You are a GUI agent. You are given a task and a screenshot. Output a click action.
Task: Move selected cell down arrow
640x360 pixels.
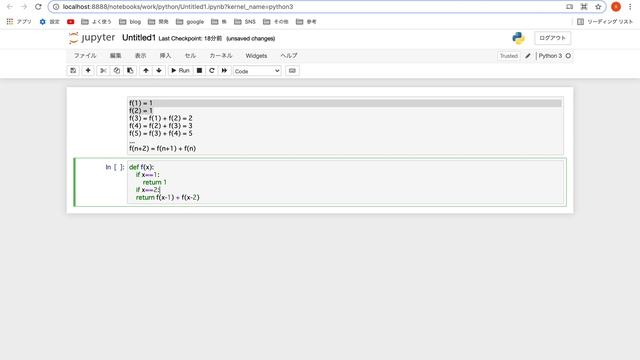(159, 71)
